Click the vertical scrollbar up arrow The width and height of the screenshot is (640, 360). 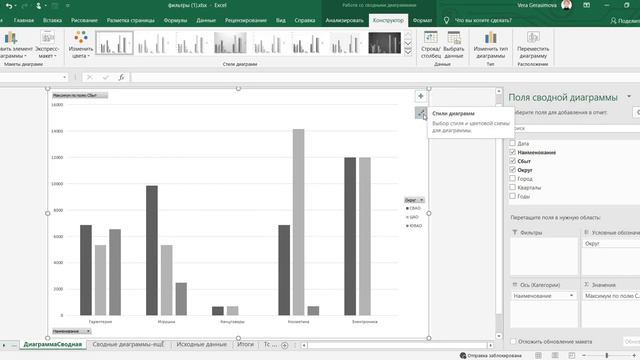499,91
